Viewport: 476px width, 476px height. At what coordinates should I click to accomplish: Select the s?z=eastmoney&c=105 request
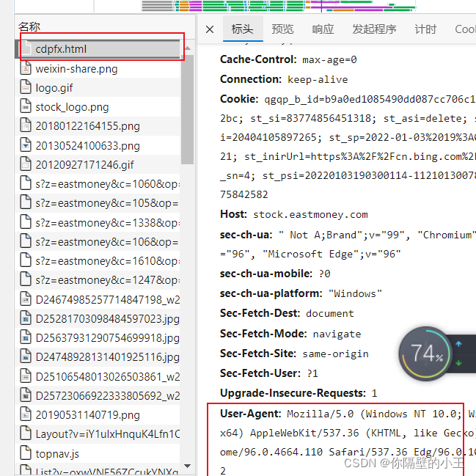click(98, 202)
